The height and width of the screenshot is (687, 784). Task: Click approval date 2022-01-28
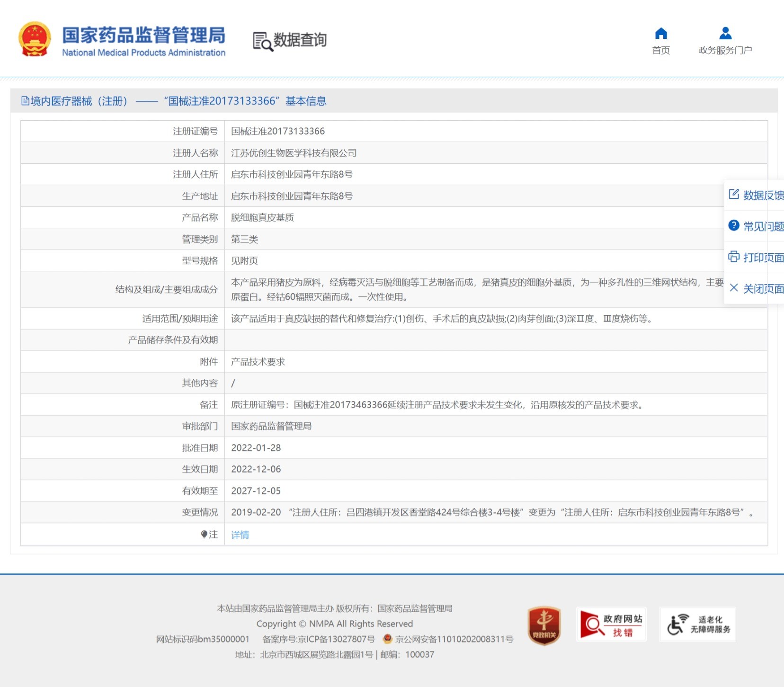(x=256, y=448)
